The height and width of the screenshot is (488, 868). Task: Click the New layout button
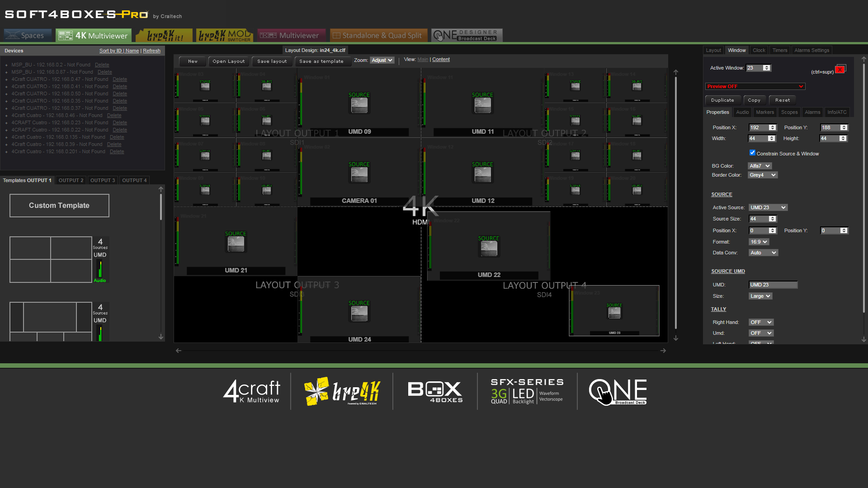193,60
